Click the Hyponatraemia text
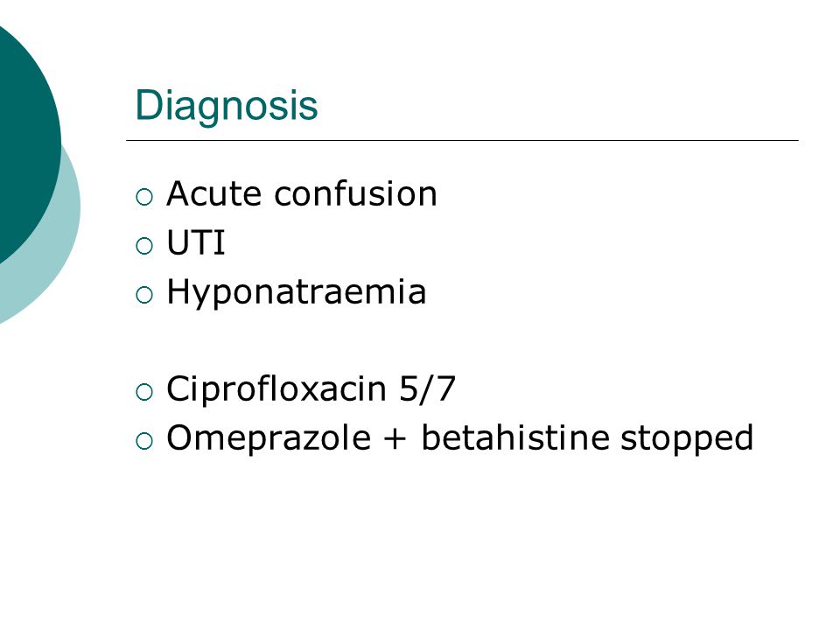Viewport: 840px width, 630px height. 297,293
